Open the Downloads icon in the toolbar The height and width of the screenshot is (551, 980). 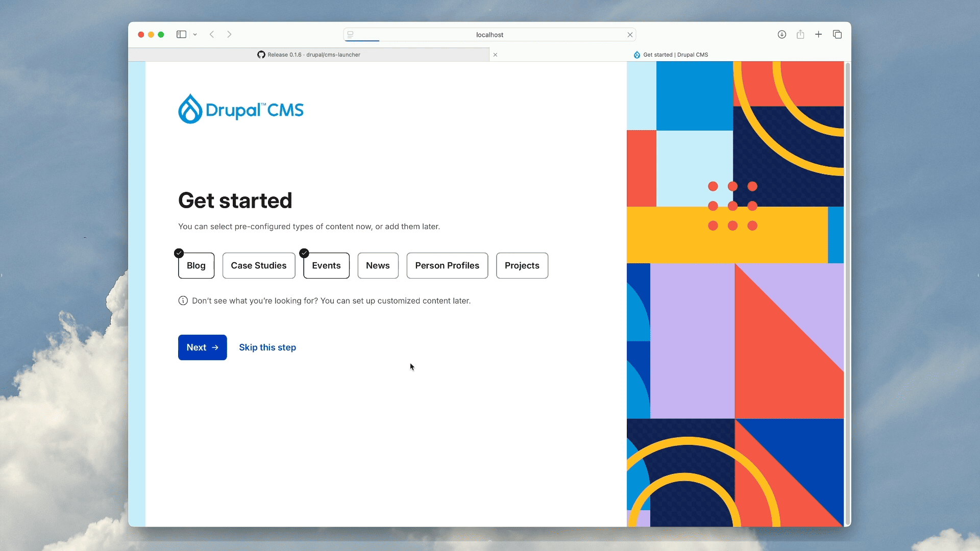[x=781, y=34]
